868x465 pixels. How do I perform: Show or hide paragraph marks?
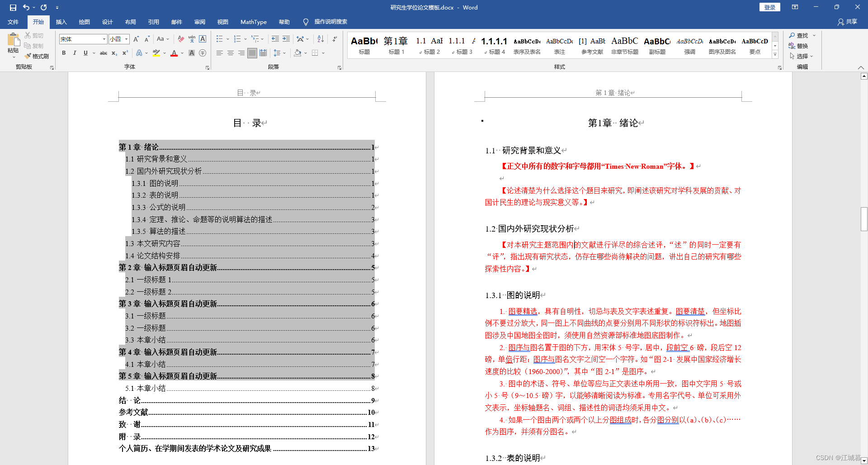click(335, 39)
